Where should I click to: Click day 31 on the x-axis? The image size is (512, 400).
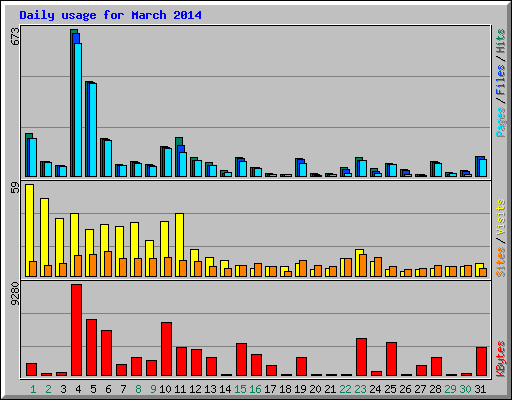[x=480, y=389]
